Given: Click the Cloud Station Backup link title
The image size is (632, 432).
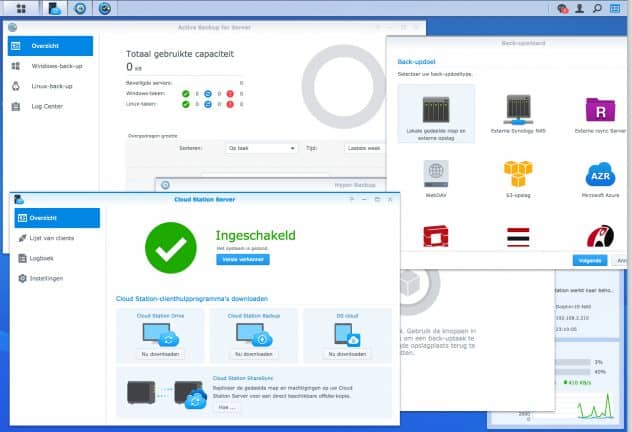Looking at the screenshot, I should [254, 316].
